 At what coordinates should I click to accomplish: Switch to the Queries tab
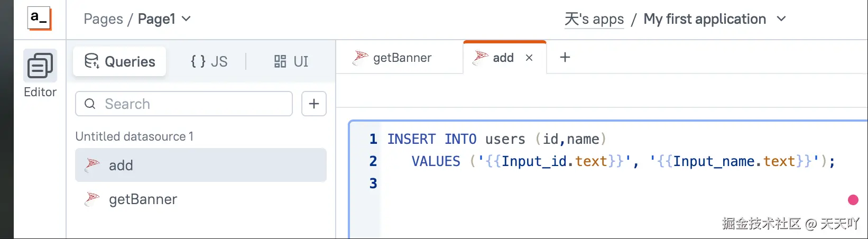tap(120, 61)
